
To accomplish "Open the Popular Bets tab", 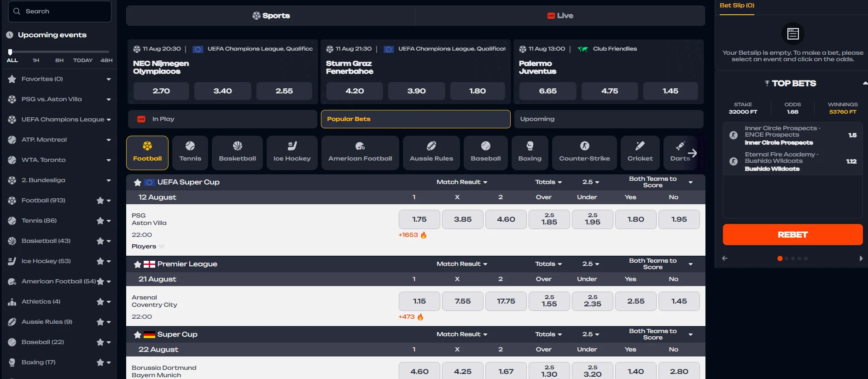I will 415,119.
